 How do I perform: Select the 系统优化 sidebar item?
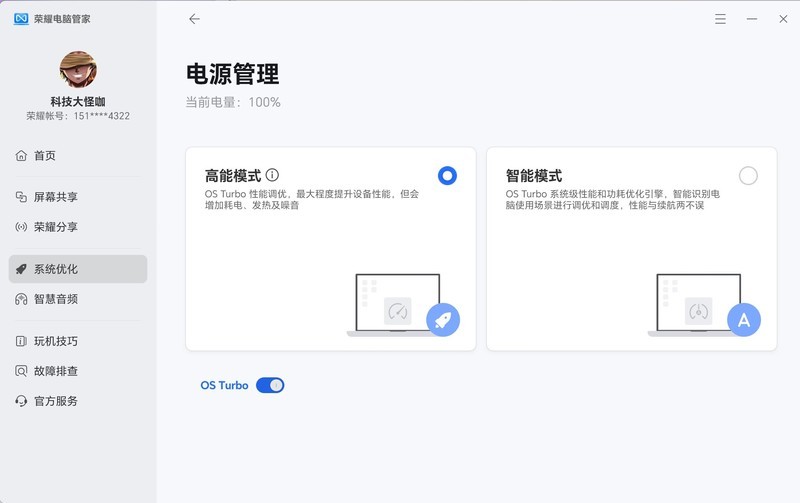coord(78,269)
